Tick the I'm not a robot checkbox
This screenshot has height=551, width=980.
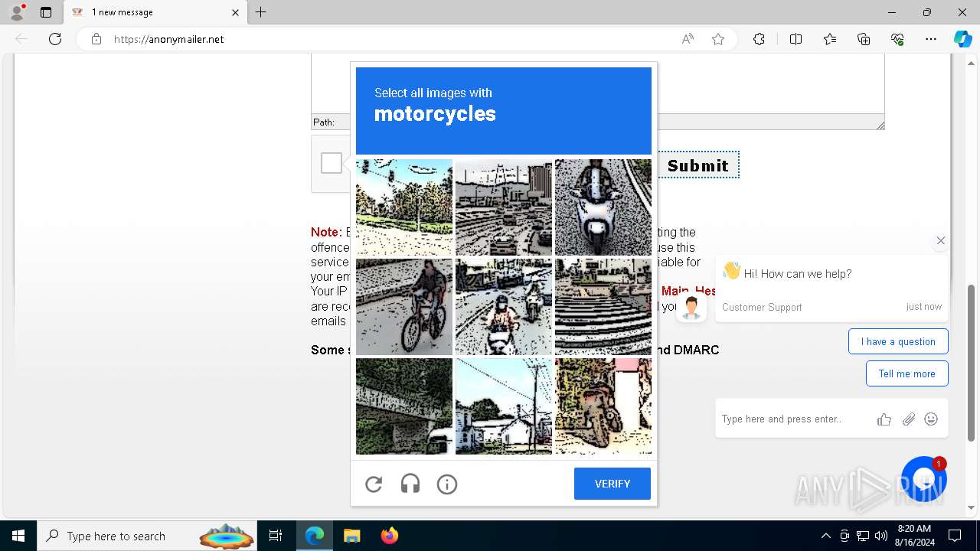click(x=332, y=163)
